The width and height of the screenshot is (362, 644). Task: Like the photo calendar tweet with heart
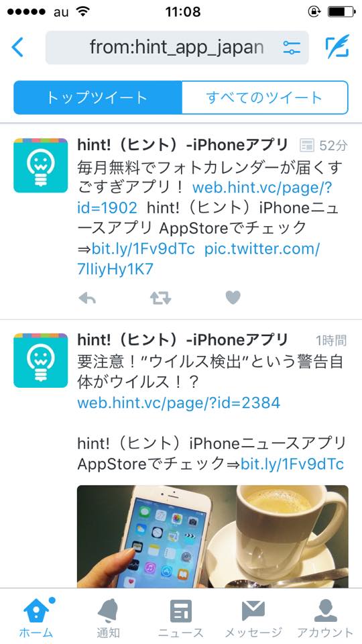point(233,297)
